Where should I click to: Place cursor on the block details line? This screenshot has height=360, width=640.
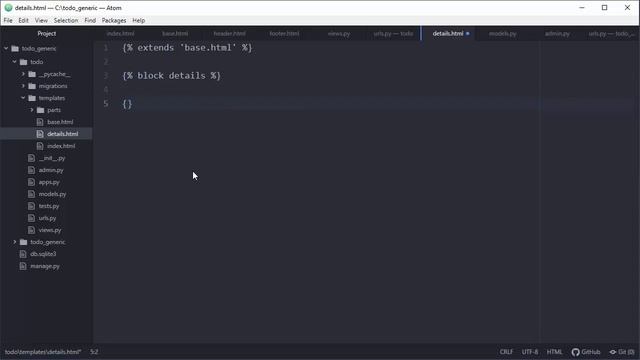171,76
